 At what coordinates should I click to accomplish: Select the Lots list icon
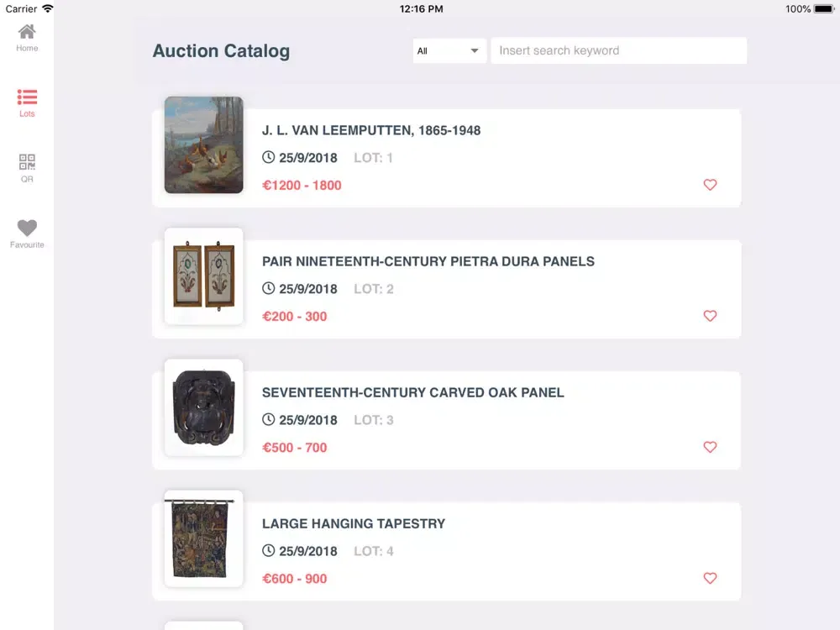coord(27,97)
